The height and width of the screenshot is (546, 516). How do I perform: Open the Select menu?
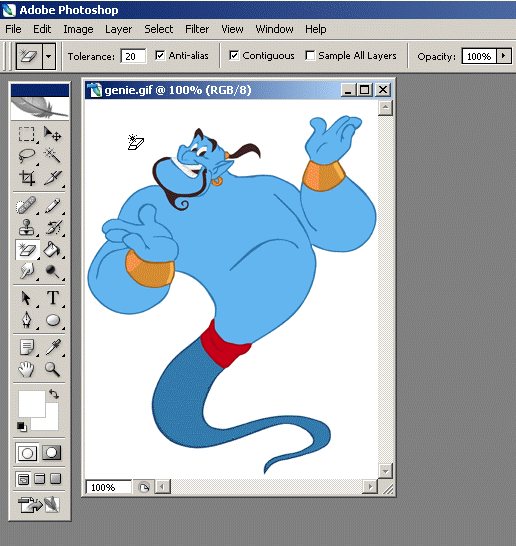[x=159, y=29]
